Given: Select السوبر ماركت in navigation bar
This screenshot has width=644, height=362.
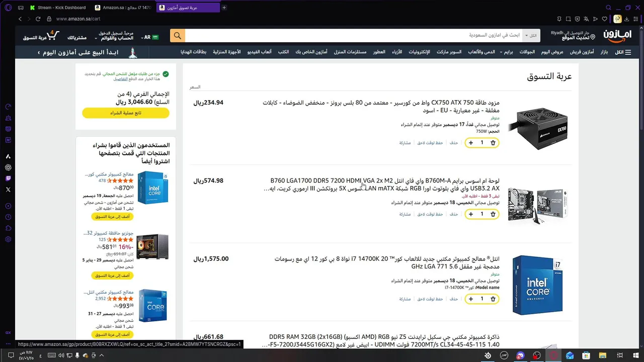Looking at the screenshot, I should (x=449, y=52).
